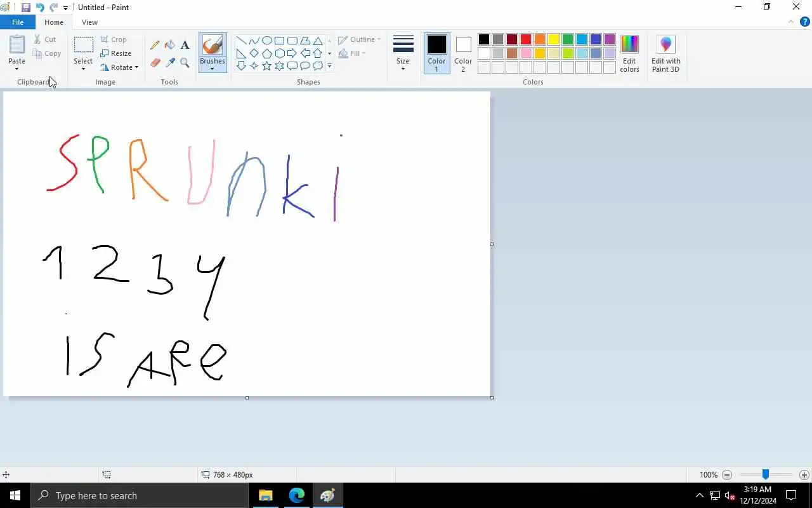Choose the Five-point star shape
Image resolution: width=812 pixels, height=508 pixels.
click(x=267, y=65)
